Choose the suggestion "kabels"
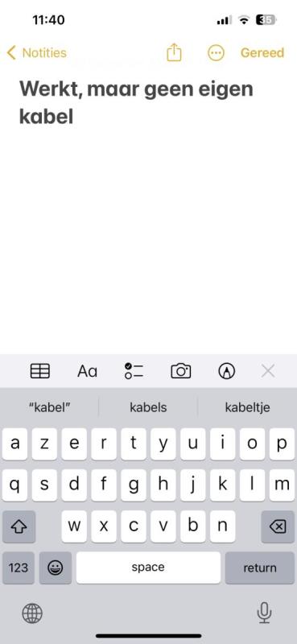The width and height of the screenshot is (297, 644). [148, 407]
